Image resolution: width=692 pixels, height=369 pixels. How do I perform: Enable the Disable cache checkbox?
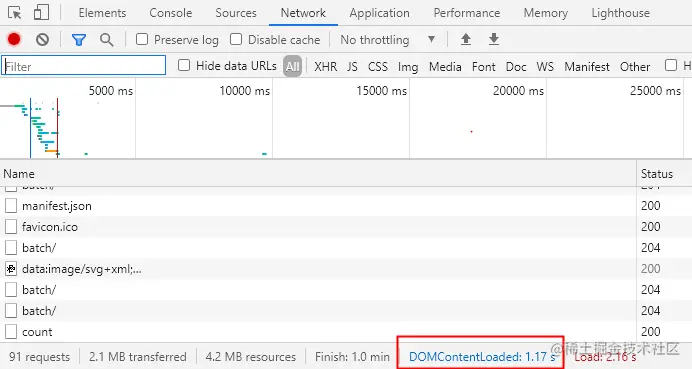coord(236,39)
